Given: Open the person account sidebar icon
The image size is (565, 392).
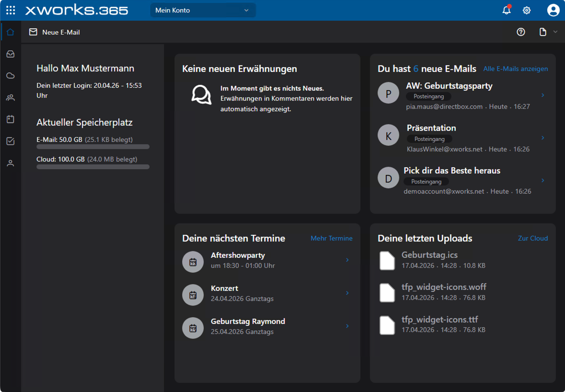Looking at the screenshot, I should pyautogui.click(x=11, y=163).
